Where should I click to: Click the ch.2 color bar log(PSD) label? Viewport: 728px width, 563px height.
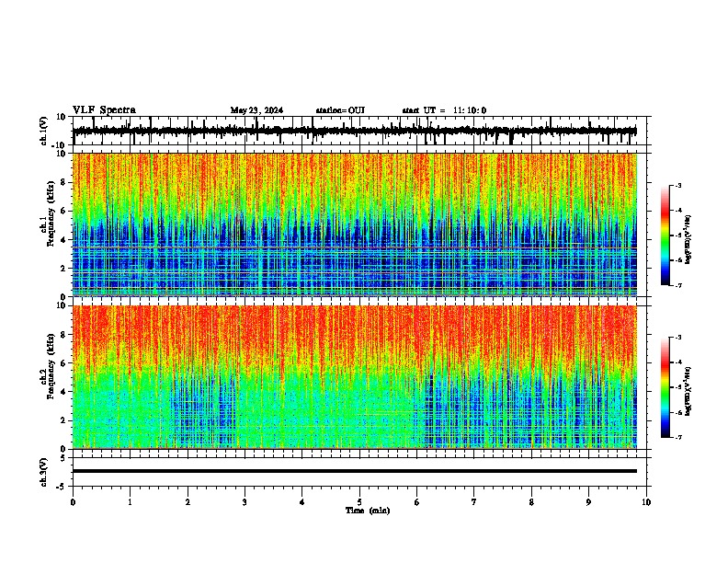coord(688,392)
